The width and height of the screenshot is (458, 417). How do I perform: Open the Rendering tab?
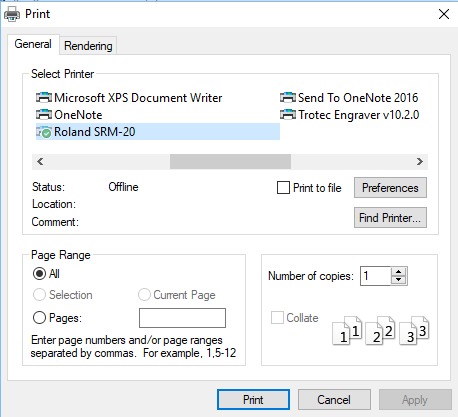coord(88,46)
